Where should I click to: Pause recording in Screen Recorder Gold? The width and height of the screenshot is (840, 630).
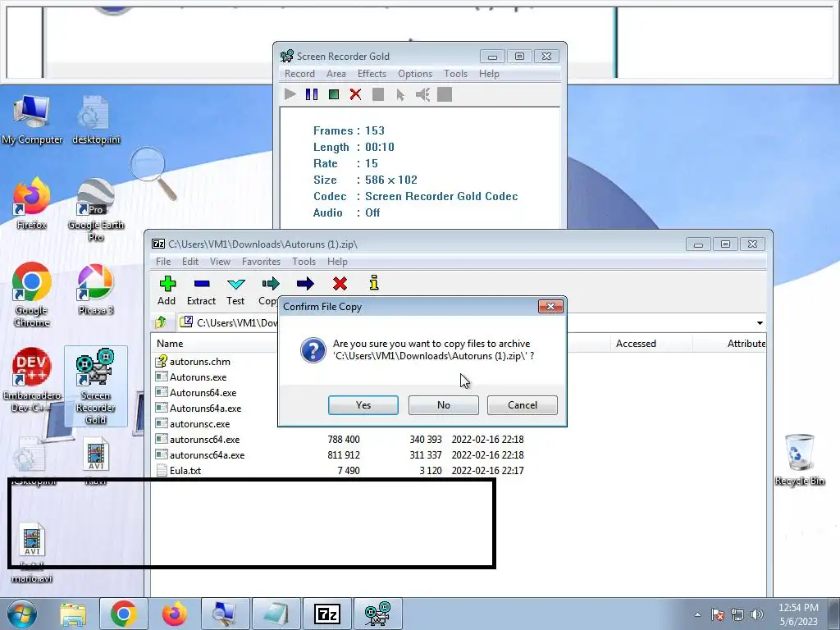click(311, 94)
